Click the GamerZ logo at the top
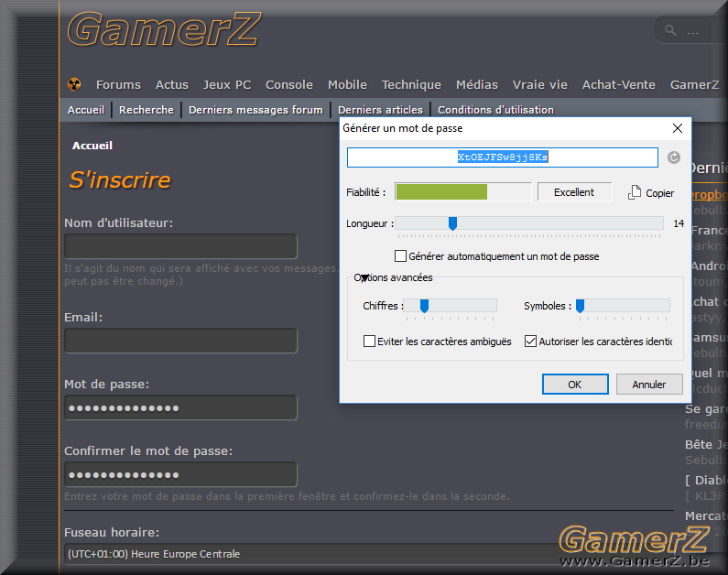The image size is (728, 575). tap(164, 30)
